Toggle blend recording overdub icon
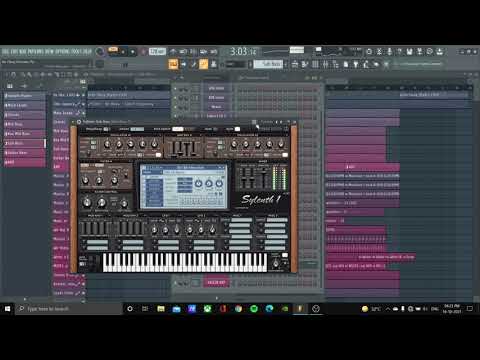Image resolution: width=480 pixels, height=360 pixels. 203,52
